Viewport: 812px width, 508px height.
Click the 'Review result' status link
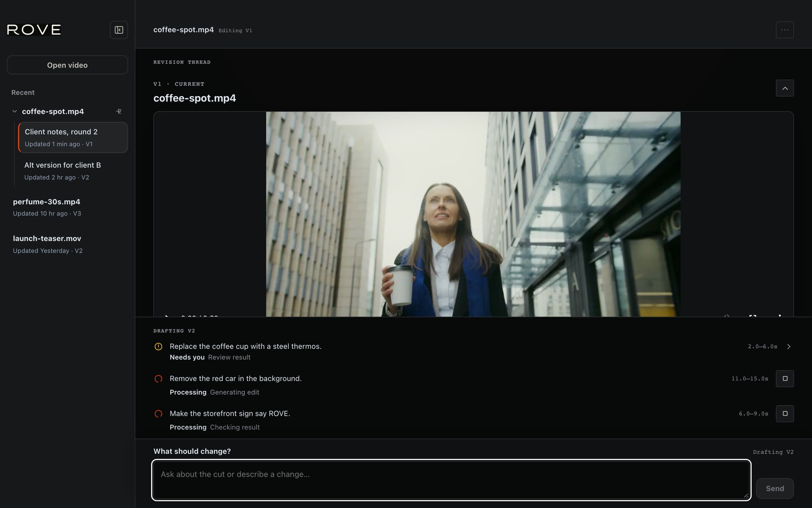pos(229,357)
